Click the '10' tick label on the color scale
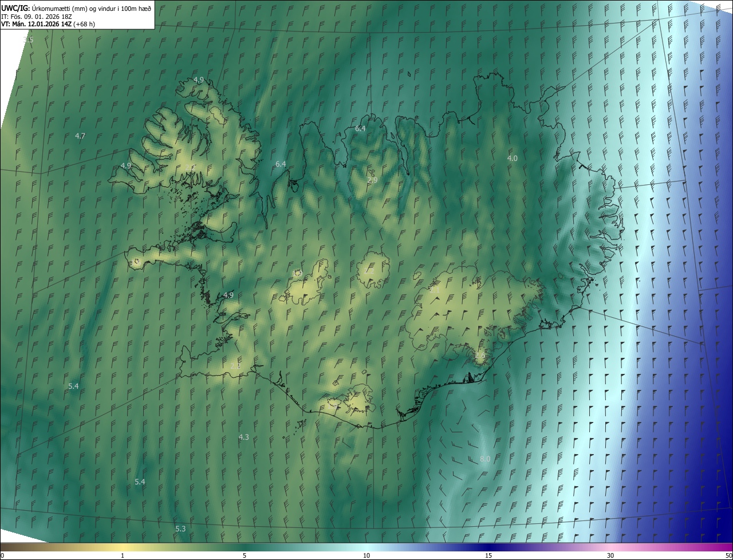The image size is (733, 560). [x=366, y=555]
